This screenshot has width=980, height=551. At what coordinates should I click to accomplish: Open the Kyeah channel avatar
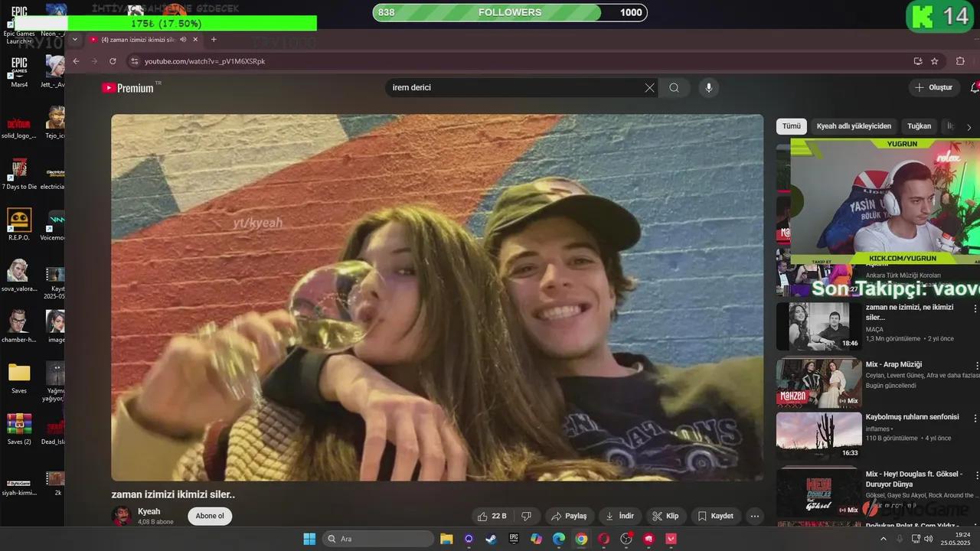[x=121, y=515]
